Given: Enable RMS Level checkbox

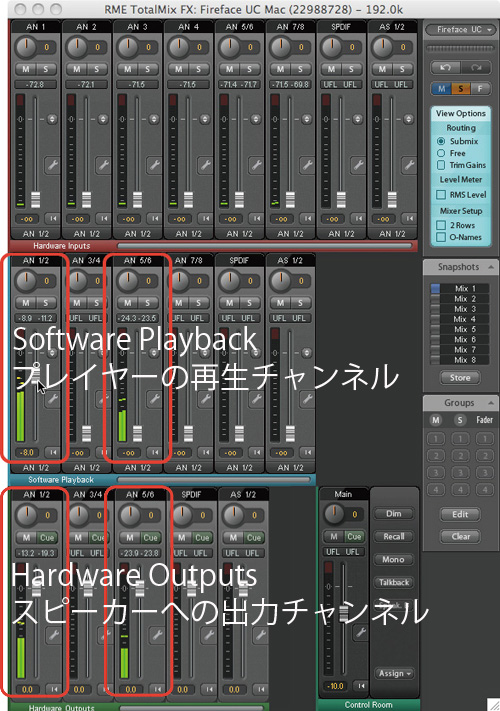Looking at the screenshot, I should [x=441, y=195].
